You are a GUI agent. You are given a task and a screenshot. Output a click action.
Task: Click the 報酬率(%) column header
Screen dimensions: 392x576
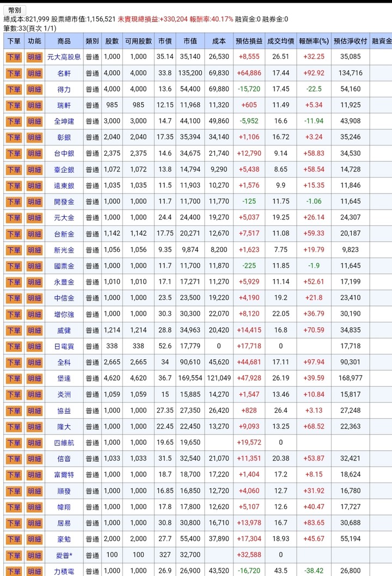point(314,41)
